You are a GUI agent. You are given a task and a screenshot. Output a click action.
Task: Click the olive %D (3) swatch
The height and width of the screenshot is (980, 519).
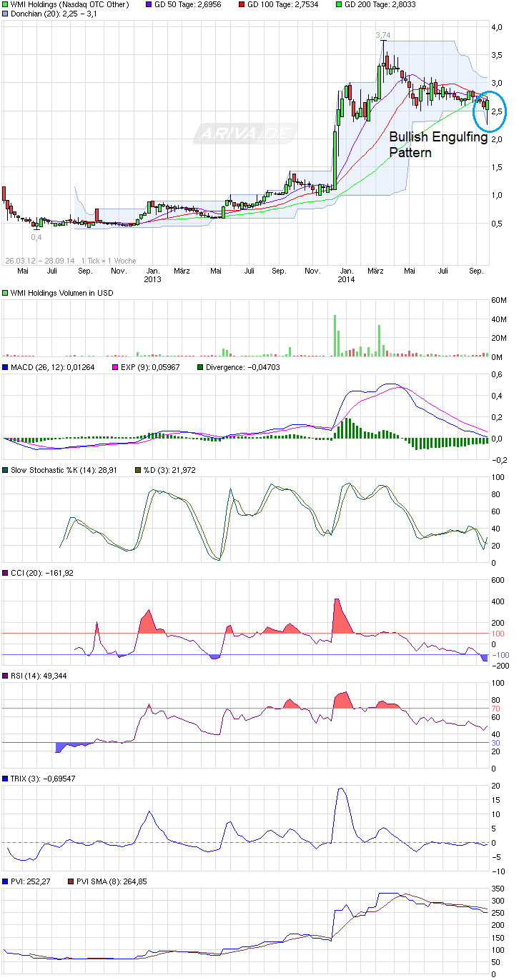[139, 469]
